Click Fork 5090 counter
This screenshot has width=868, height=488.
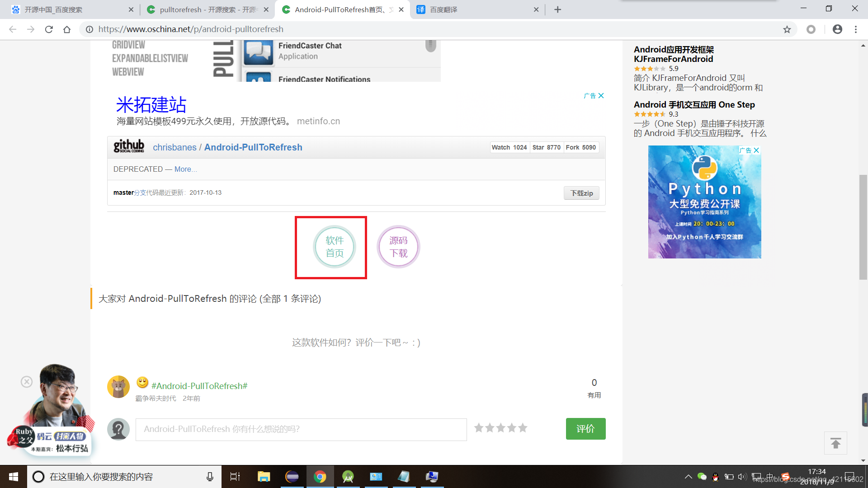point(581,147)
